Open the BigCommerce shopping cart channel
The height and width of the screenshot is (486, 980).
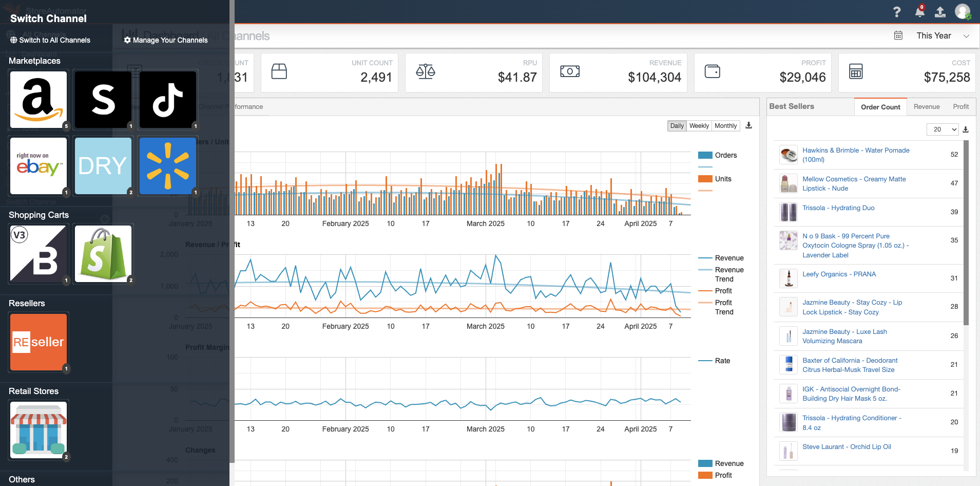click(38, 253)
